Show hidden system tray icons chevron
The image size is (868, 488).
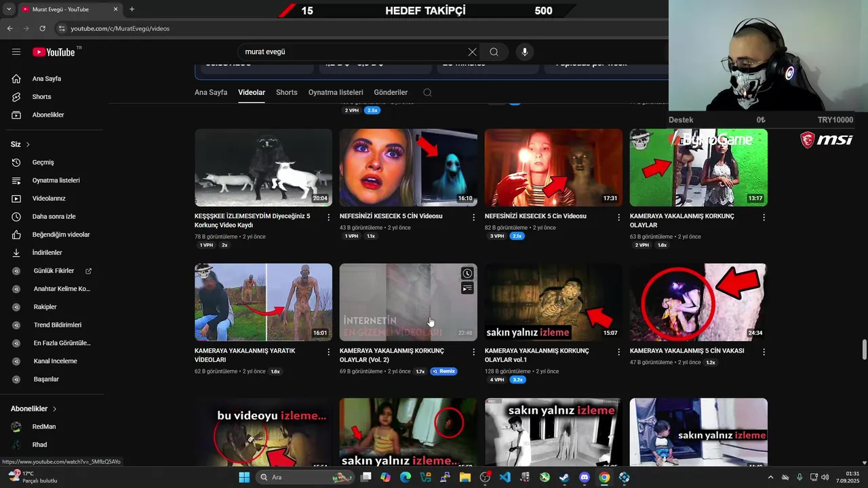pos(770,477)
